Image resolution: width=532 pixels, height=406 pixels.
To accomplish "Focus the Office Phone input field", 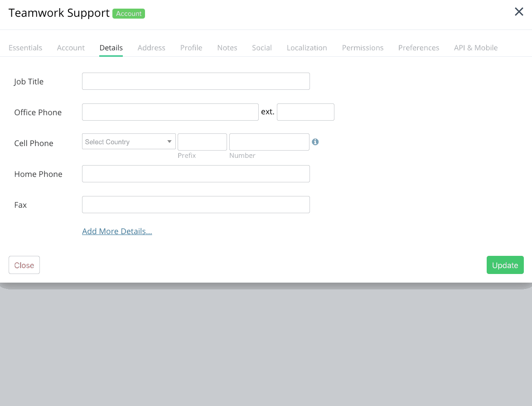I will [170, 112].
